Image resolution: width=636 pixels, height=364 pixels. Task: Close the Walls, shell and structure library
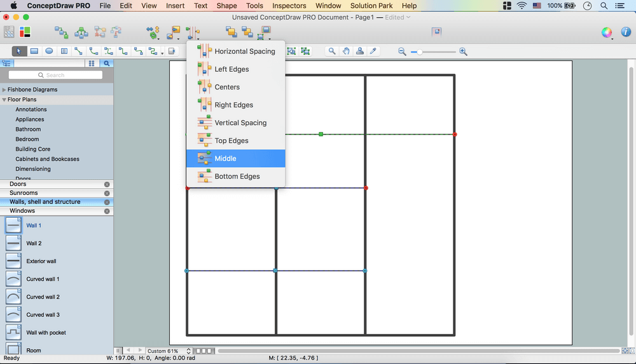(107, 202)
